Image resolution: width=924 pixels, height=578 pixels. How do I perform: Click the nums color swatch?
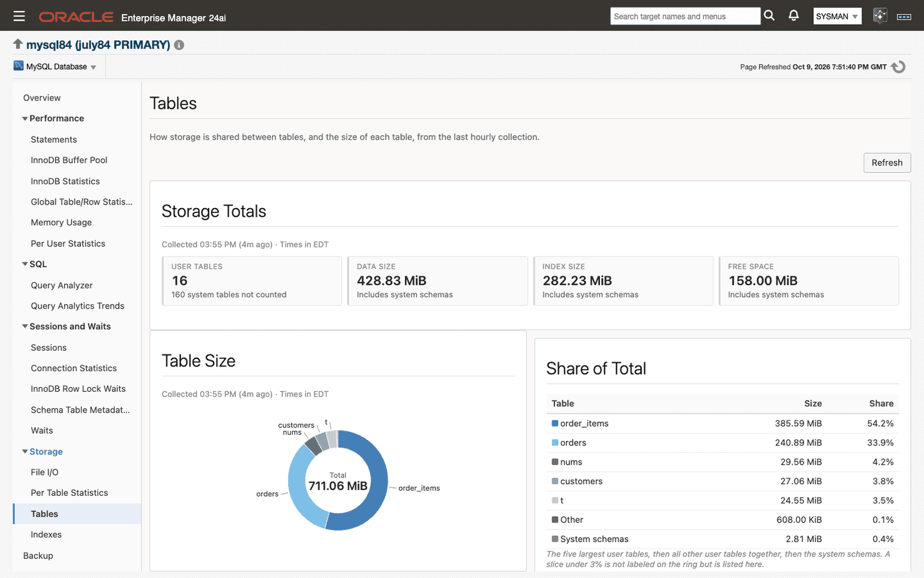555,462
